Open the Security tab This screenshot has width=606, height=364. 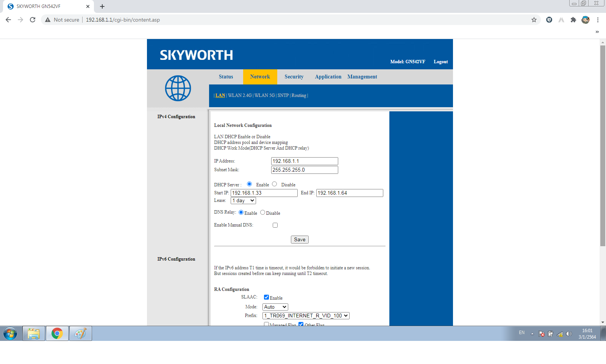(294, 77)
